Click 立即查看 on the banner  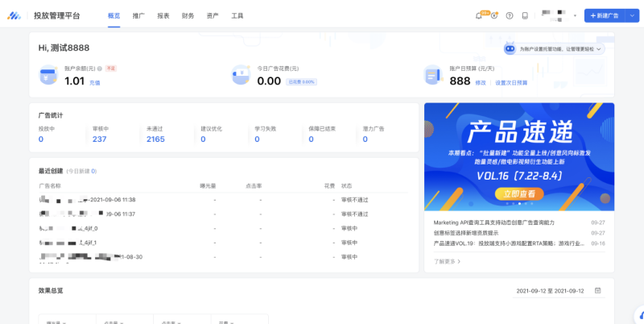519,193
